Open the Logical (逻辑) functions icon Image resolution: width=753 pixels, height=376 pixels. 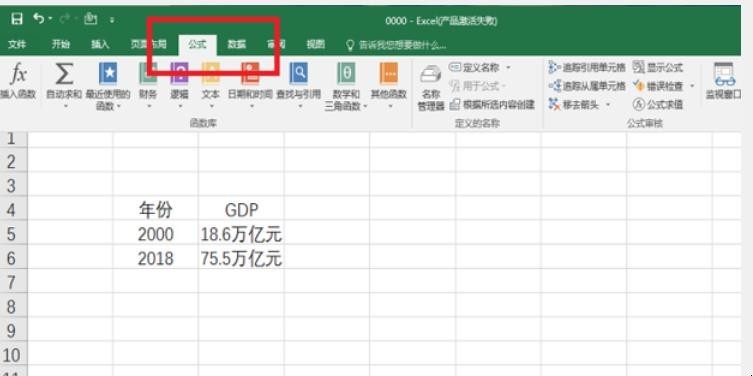coord(179,74)
